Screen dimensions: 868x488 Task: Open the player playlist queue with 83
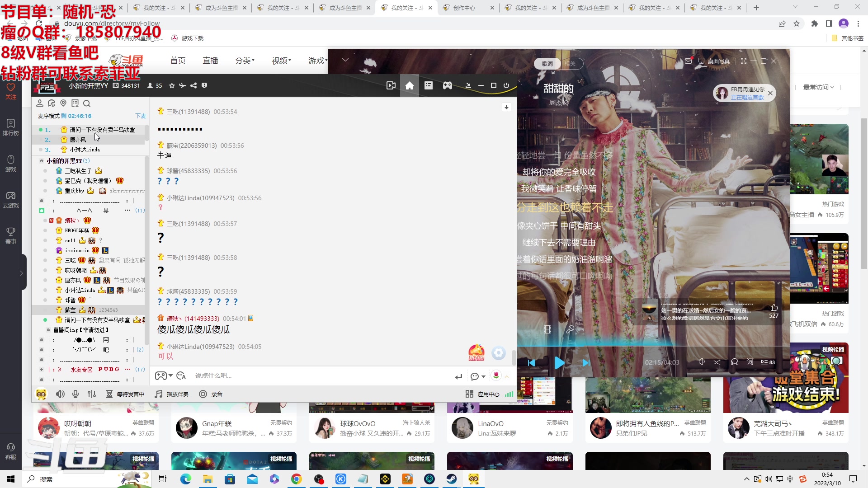[x=768, y=362]
